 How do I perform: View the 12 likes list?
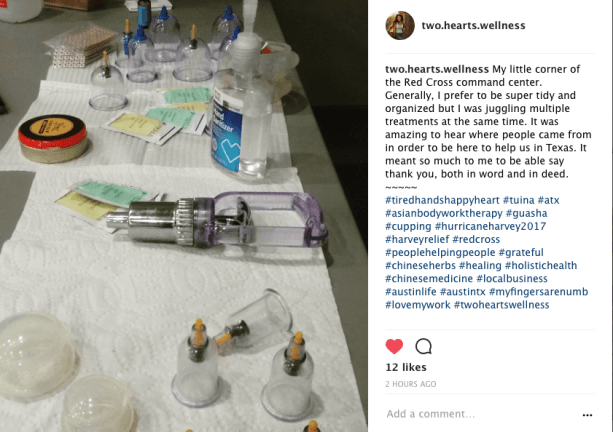click(x=406, y=367)
